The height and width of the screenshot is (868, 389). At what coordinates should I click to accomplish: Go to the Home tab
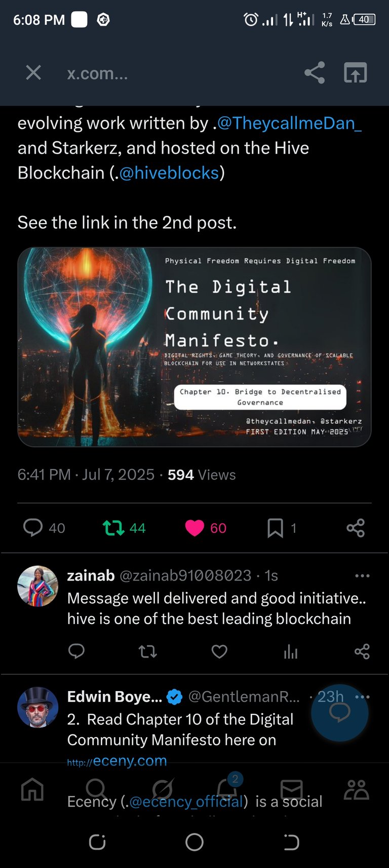click(x=32, y=789)
